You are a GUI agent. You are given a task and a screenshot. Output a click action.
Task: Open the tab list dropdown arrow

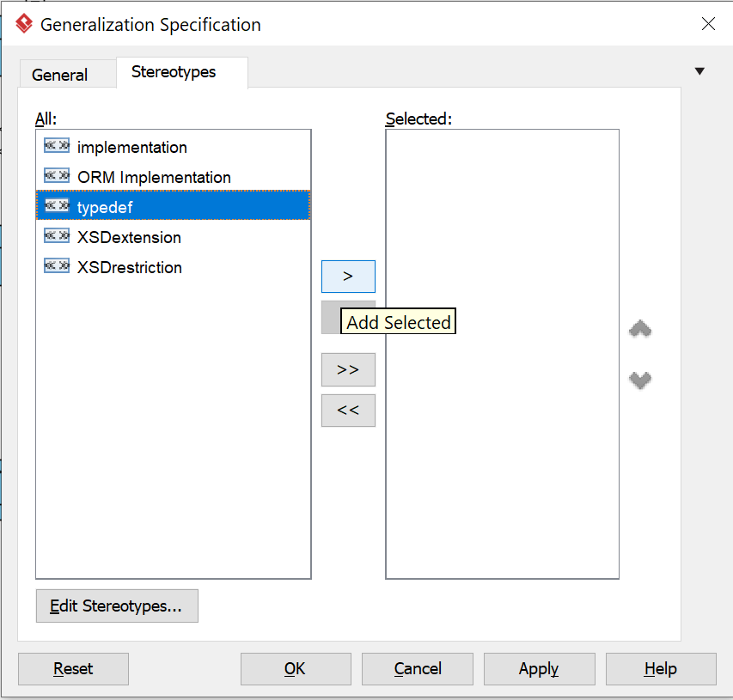point(699,71)
